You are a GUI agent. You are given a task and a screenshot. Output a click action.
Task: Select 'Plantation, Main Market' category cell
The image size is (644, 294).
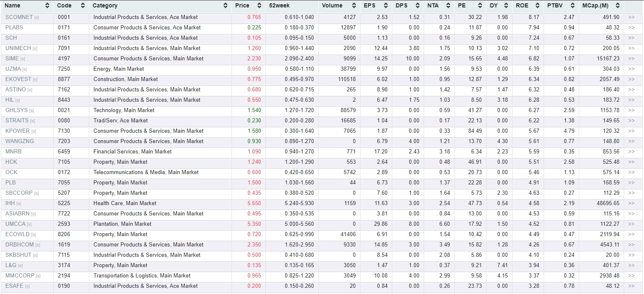122,224
